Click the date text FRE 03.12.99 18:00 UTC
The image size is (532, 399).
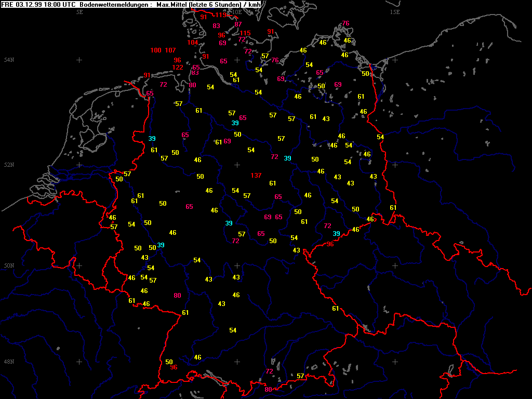coord(38,4)
